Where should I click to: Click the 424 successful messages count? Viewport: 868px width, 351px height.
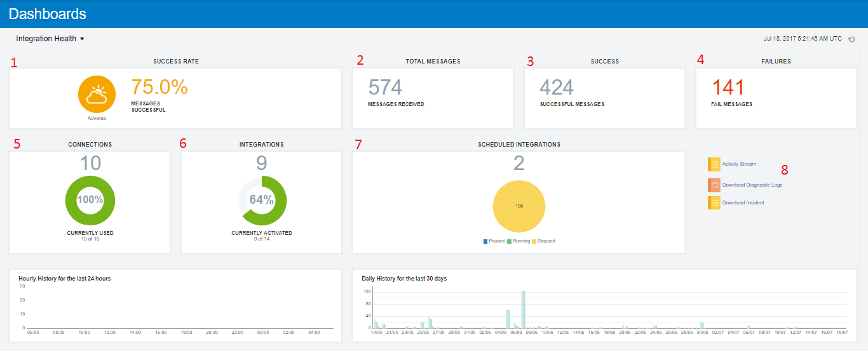[x=557, y=88]
